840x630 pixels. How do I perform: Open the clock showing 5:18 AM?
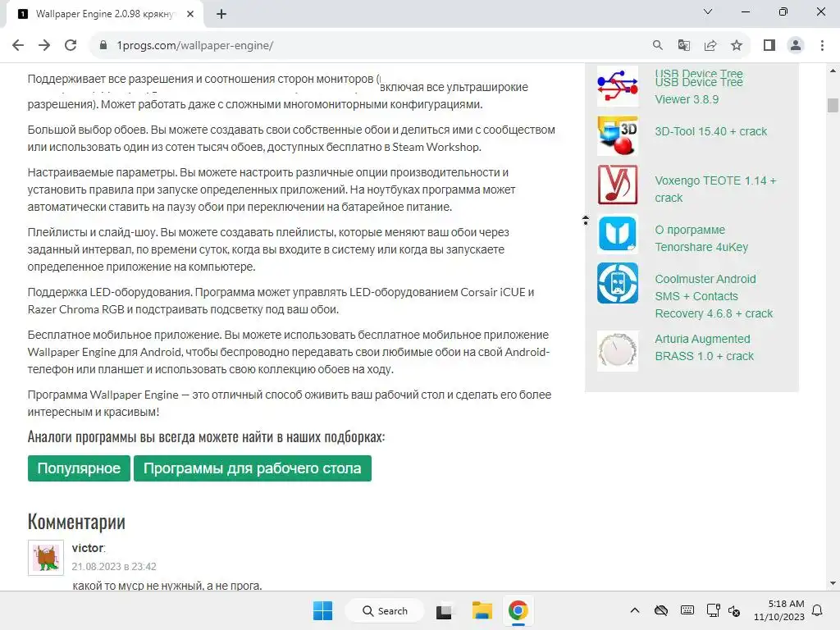[779, 610]
